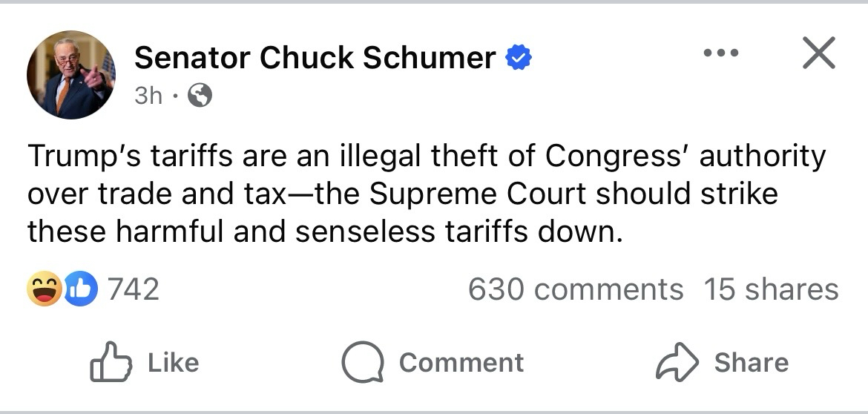Viewport: 868px width, 414px height.
Task: Open Senator Chuck Schumer's profile picture
Action: [71, 75]
